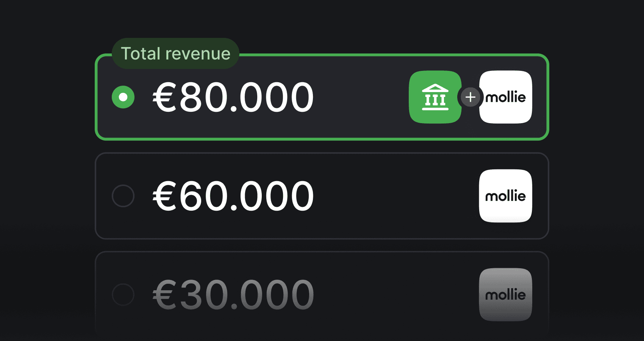Click empty space inside the €60.000 card

[394, 196]
